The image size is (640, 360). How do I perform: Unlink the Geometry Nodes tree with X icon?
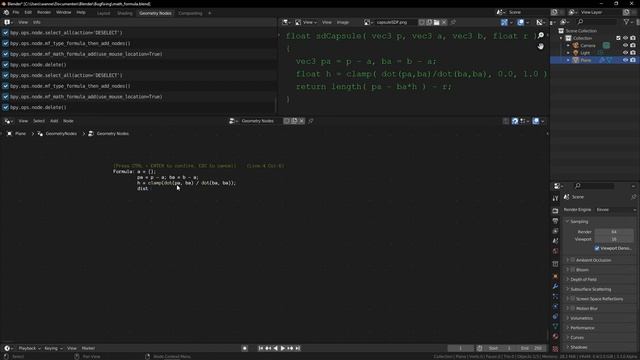[x=302, y=121]
